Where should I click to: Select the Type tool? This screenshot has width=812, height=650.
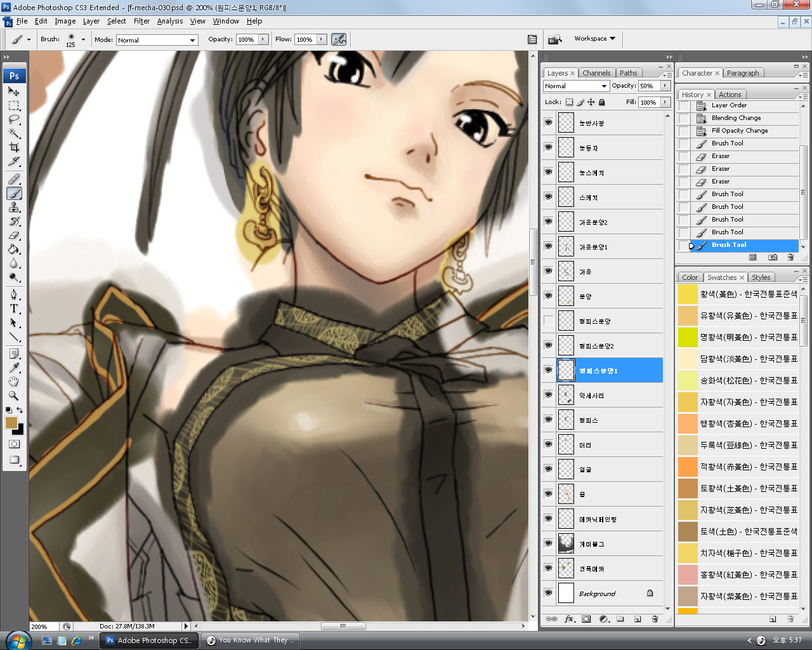14,308
